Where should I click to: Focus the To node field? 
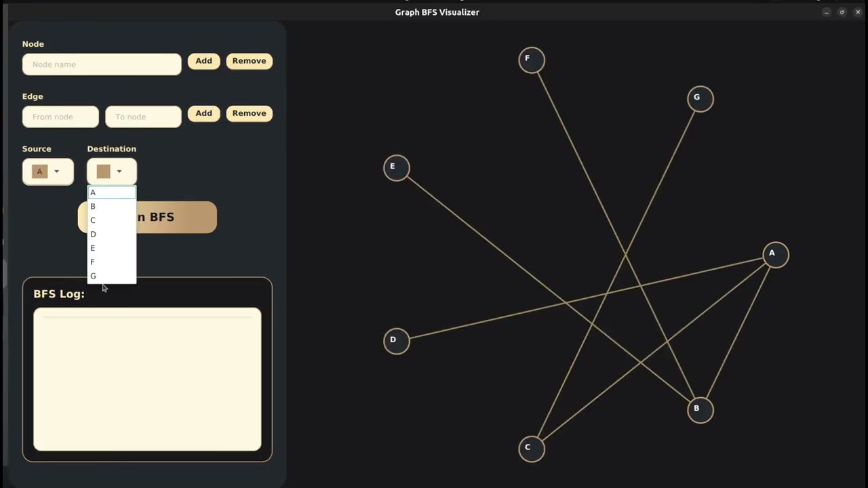(143, 117)
